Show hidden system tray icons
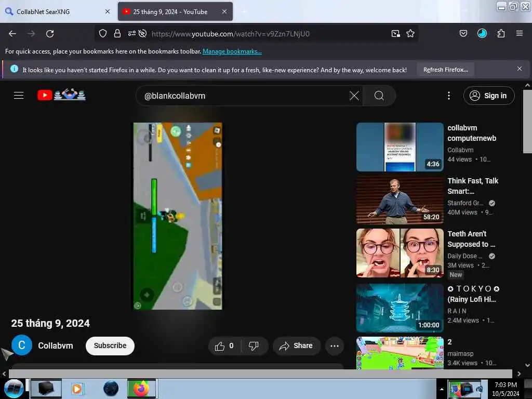532x399 pixels. [x=442, y=389]
